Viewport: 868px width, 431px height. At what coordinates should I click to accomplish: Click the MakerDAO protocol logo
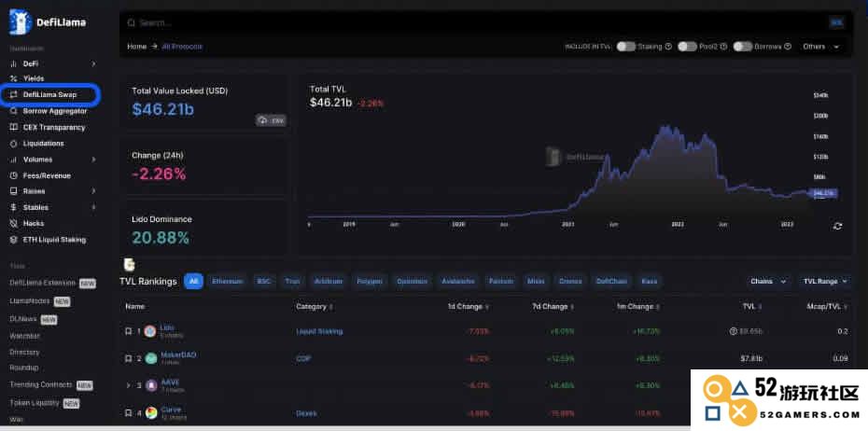151,358
